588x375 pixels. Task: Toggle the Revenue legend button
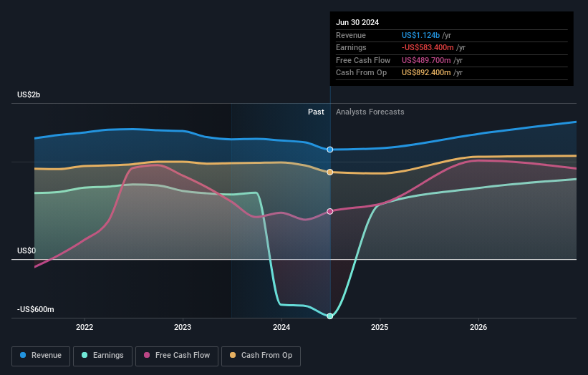(41, 356)
